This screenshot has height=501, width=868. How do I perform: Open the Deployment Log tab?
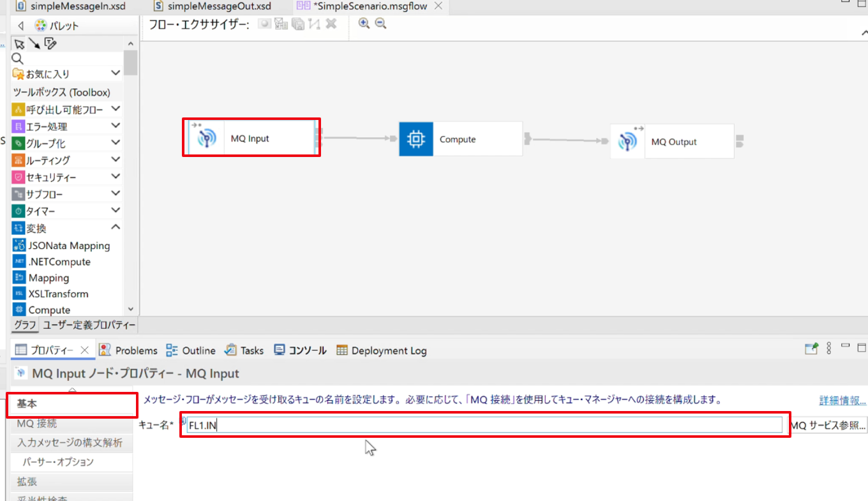pos(381,350)
